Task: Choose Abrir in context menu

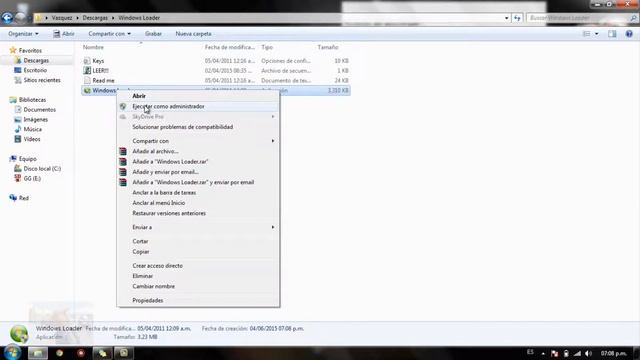Action: click(x=139, y=96)
